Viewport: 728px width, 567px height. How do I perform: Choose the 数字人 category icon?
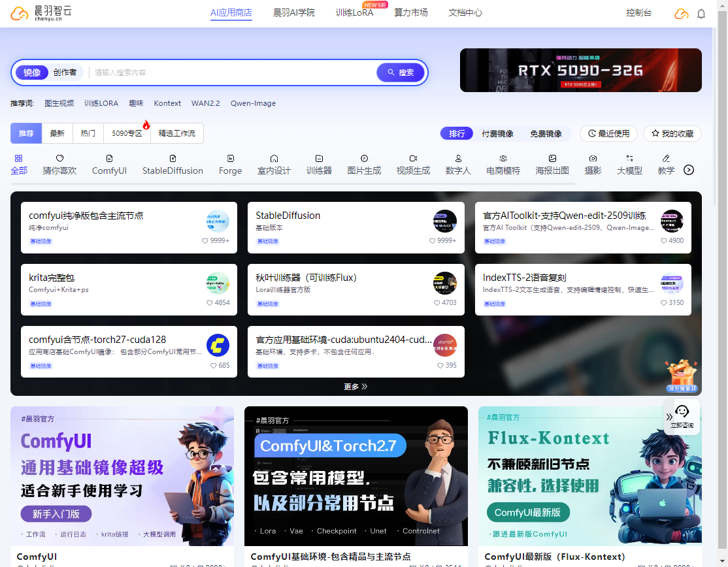tap(458, 159)
